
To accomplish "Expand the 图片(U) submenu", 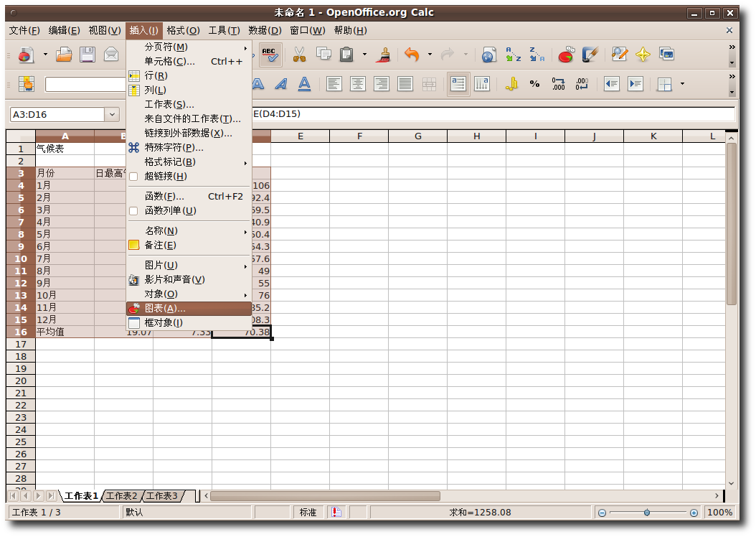I will click(189, 266).
